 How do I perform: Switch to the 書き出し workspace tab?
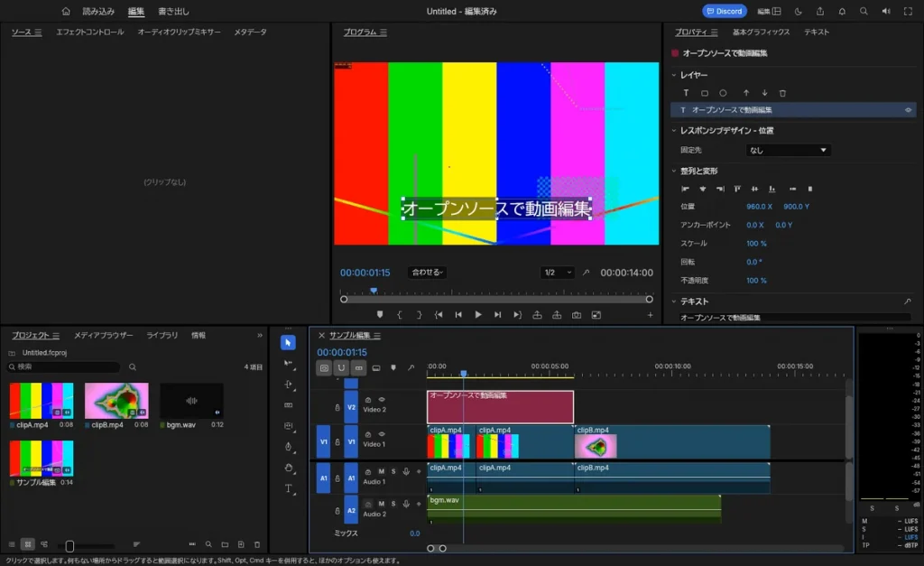(173, 11)
